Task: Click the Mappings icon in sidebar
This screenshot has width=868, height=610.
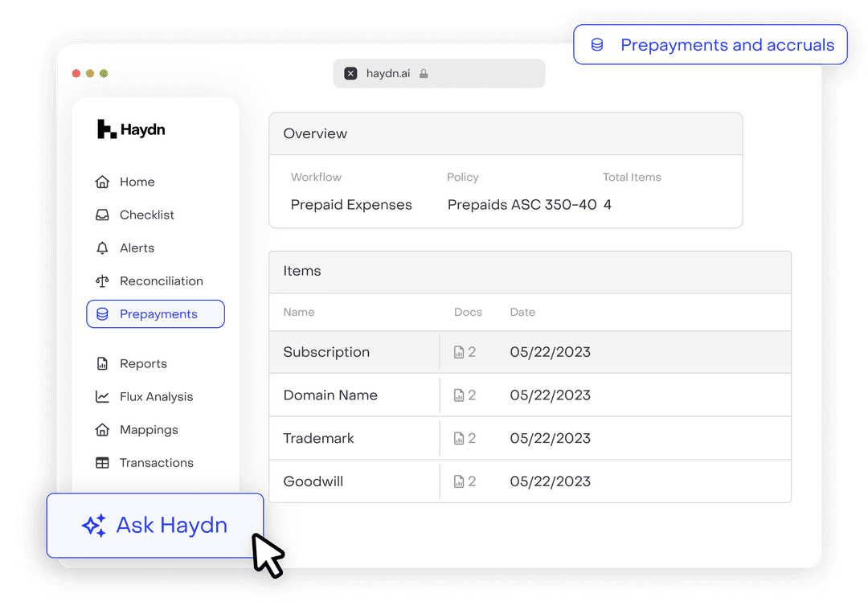Action: coord(102,430)
